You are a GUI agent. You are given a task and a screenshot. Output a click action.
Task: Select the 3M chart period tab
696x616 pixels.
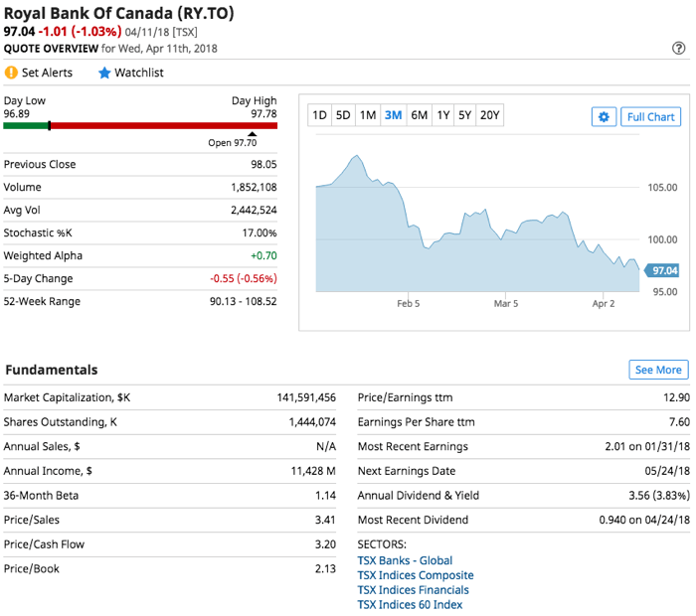click(394, 115)
